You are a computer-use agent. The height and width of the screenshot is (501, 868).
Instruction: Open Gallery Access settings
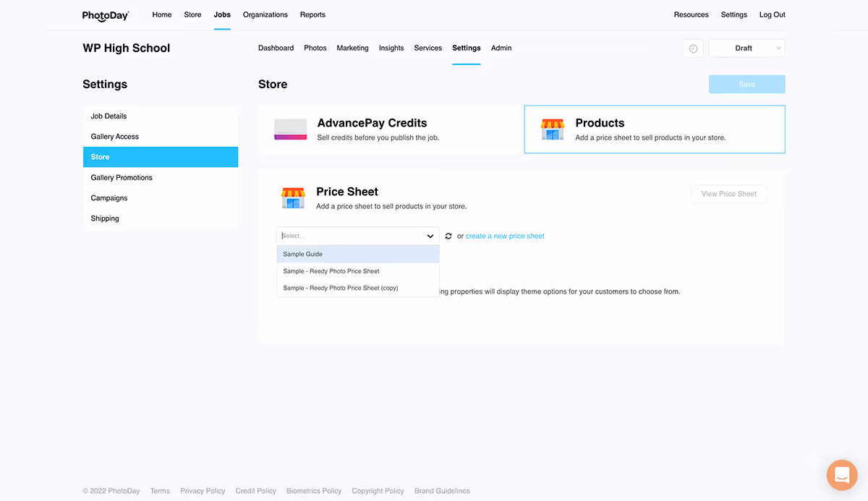click(x=161, y=137)
